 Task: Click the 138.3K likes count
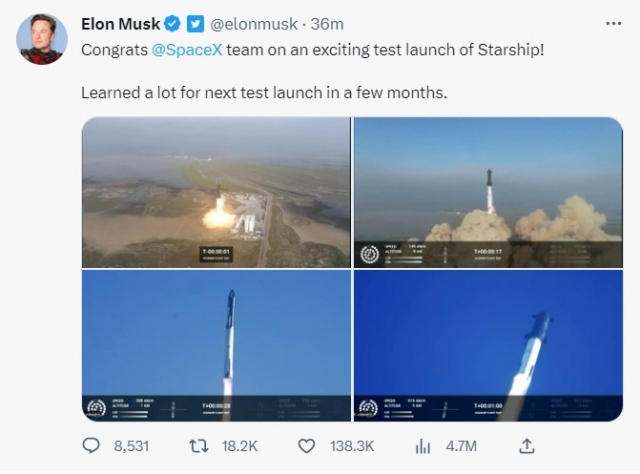(x=352, y=446)
